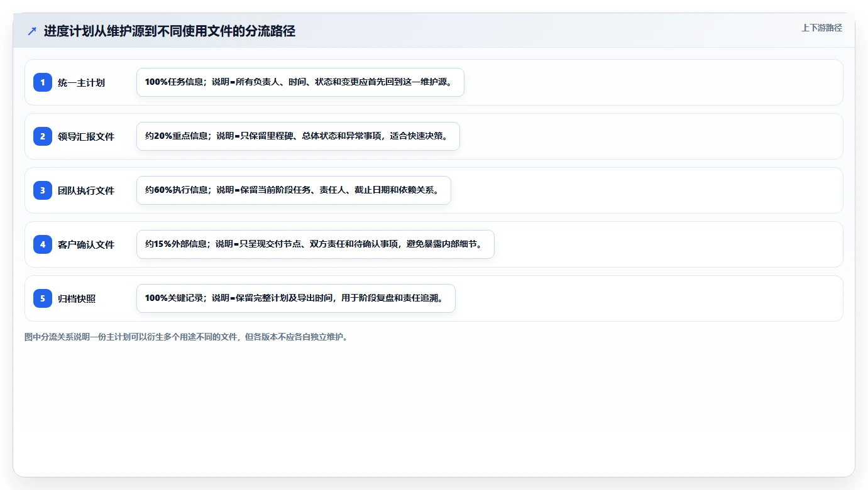The image size is (868, 490).
Task: Select the 归档快照 label
Action: [x=77, y=299]
